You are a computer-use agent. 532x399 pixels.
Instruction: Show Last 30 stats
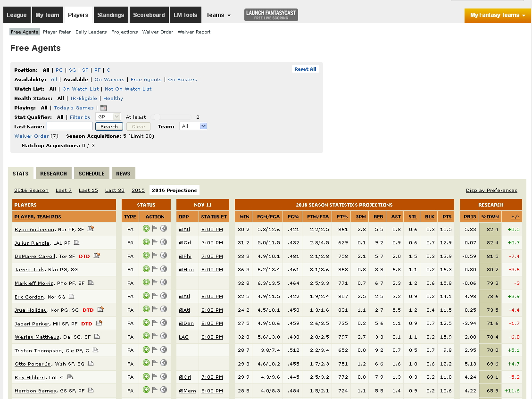115,191
